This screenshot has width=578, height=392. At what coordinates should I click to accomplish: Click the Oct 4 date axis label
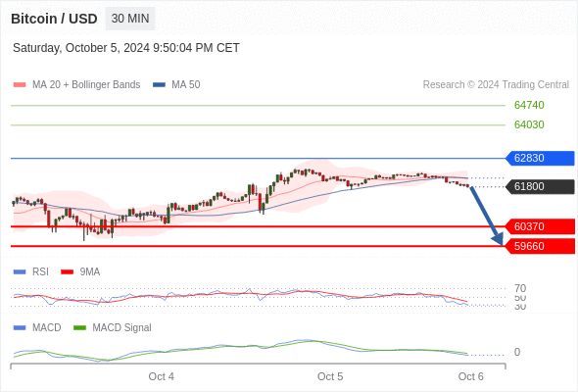(x=161, y=376)
